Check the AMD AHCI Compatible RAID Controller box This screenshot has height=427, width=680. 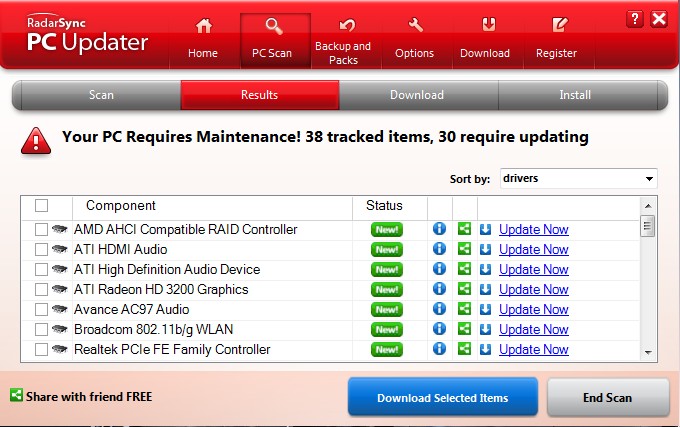(x=41, y=229)
